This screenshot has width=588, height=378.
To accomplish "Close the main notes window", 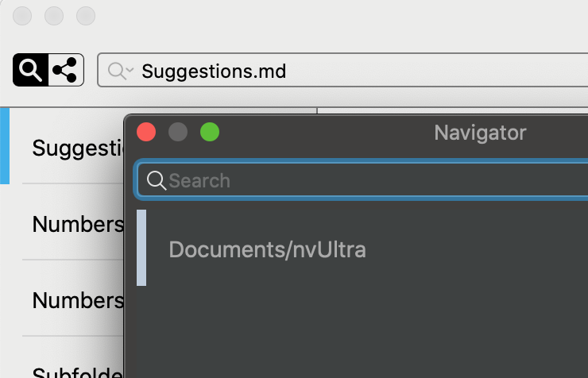I will (x=22, y=15).
